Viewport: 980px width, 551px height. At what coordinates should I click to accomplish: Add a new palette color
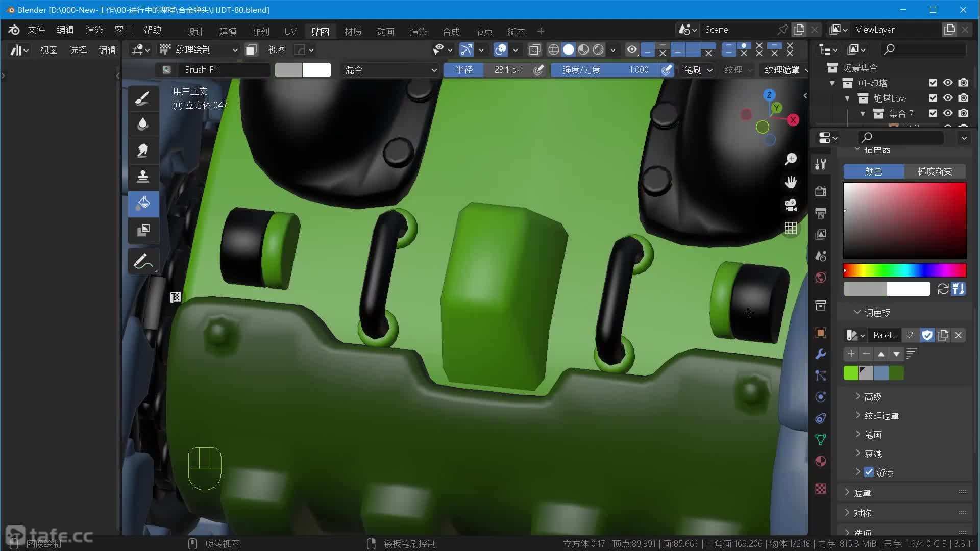[851, 354]
